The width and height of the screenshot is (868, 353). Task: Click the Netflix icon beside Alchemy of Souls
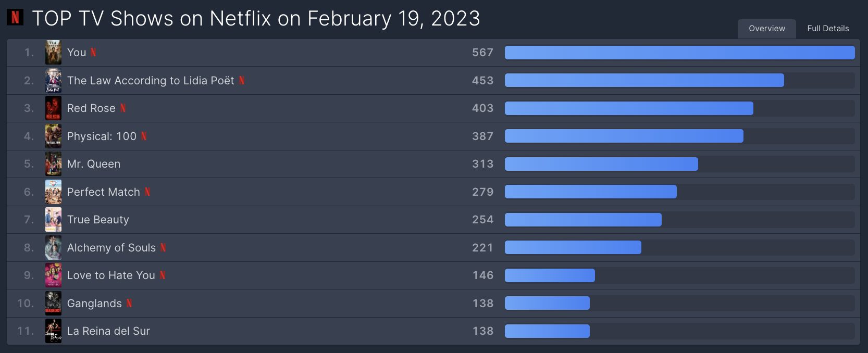[x=163, y=247]
